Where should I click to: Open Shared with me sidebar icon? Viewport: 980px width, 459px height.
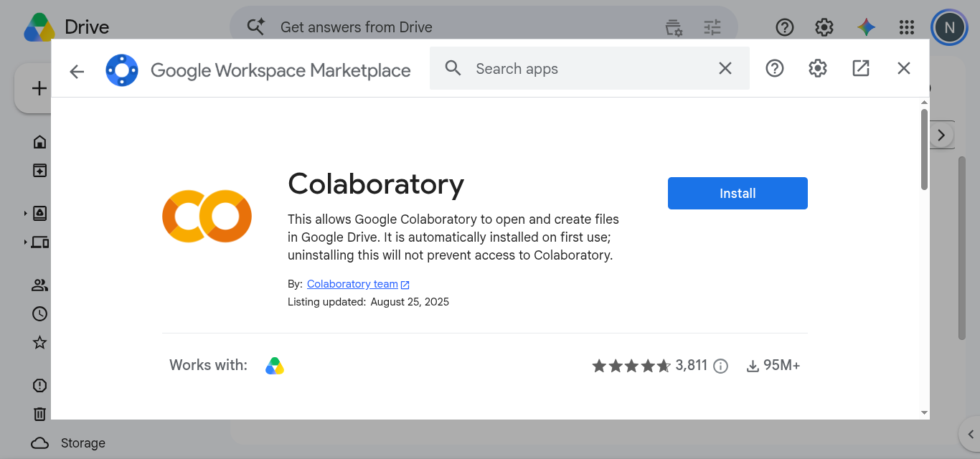(x=40, y=285)
